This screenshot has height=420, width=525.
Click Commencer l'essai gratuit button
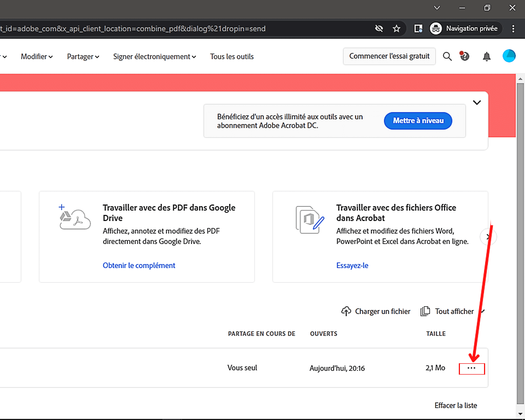389,56
